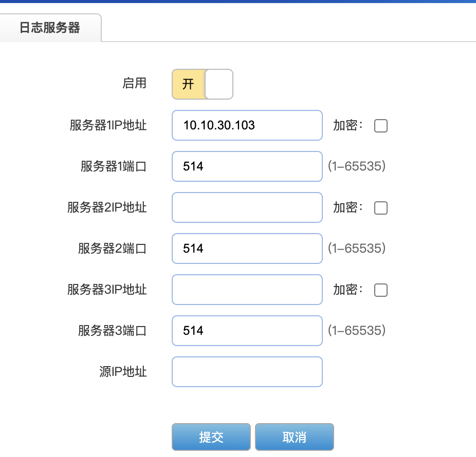Click the 服务器1端口 label text

coord(113,166)
